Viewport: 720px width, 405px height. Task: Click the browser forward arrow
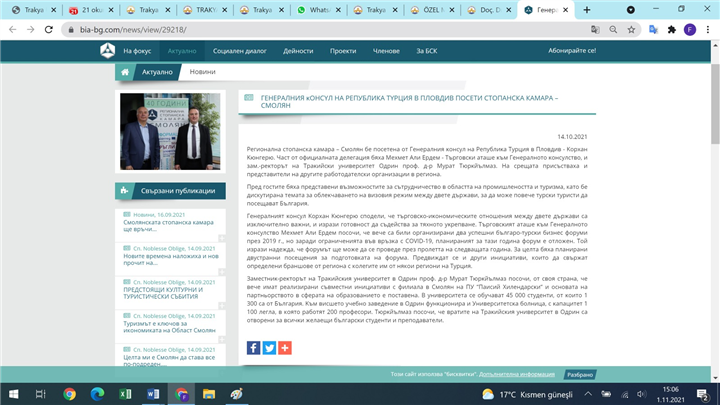pyautogui.click(x=30, y=29)
